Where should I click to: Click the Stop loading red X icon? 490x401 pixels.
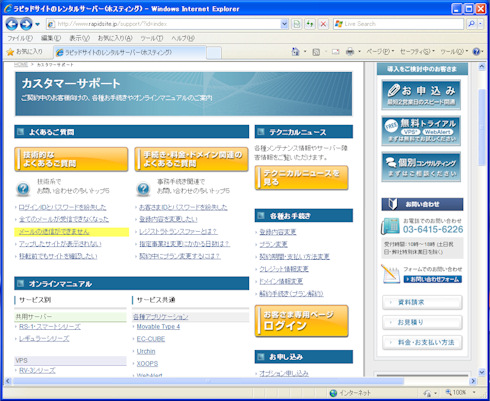(323, 24)
